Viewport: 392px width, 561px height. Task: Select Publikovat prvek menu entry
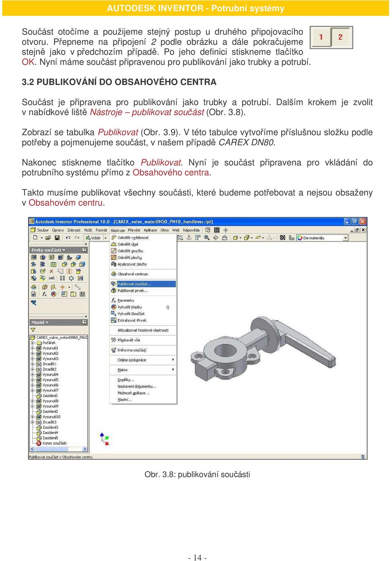pyautogui.click(x=143, y=291)
